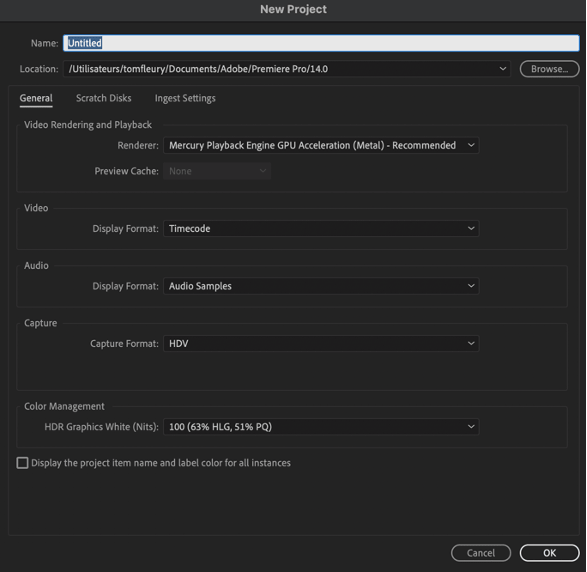Open the 100 (63% HLG, 51% PQ) dropdown
Image resolution: width=587 pixels, height=572 pixels.
tap(321, 427)
